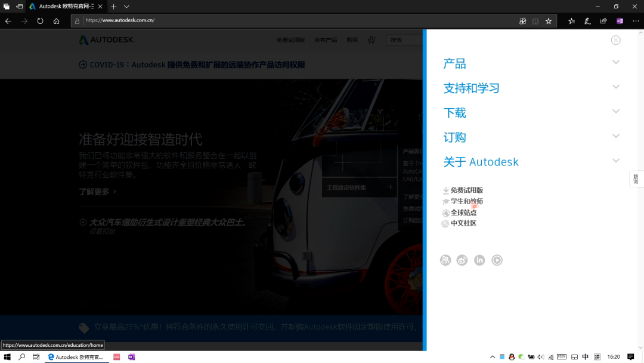644x363 pixels.
Task: Open browser settings and more menu
Action: [636, 21]
